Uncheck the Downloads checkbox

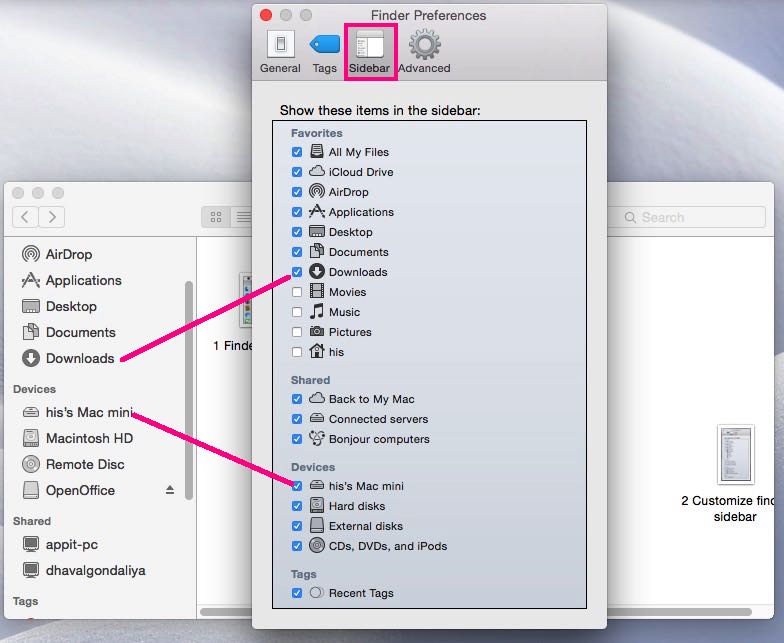[297, 272]
